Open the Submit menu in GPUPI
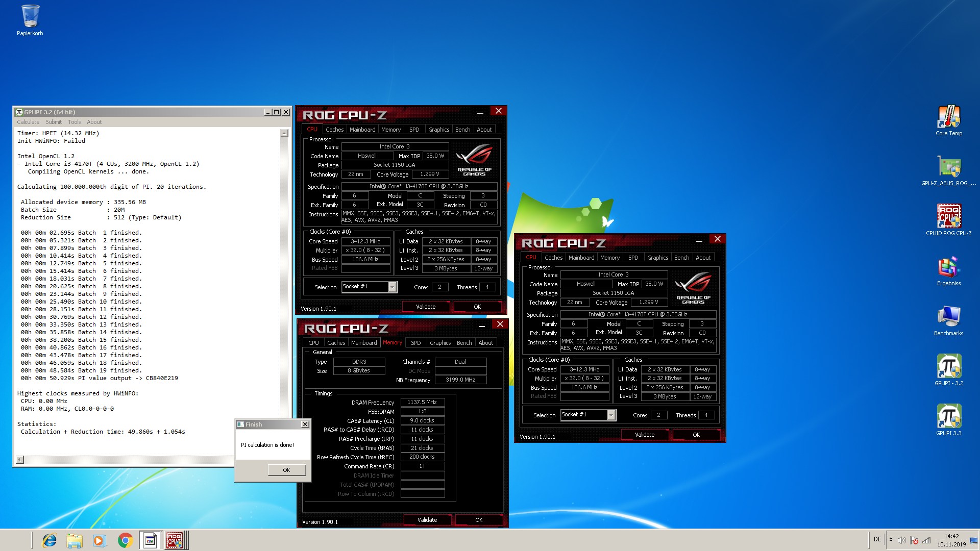 [x=54, y=122]
